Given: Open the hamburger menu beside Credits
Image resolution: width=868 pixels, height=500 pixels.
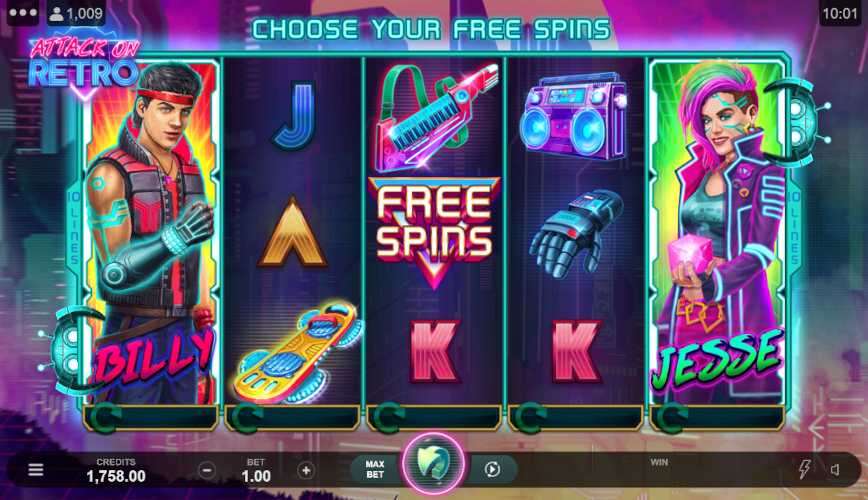Looking at the screenshot, I should pos(36,470).
